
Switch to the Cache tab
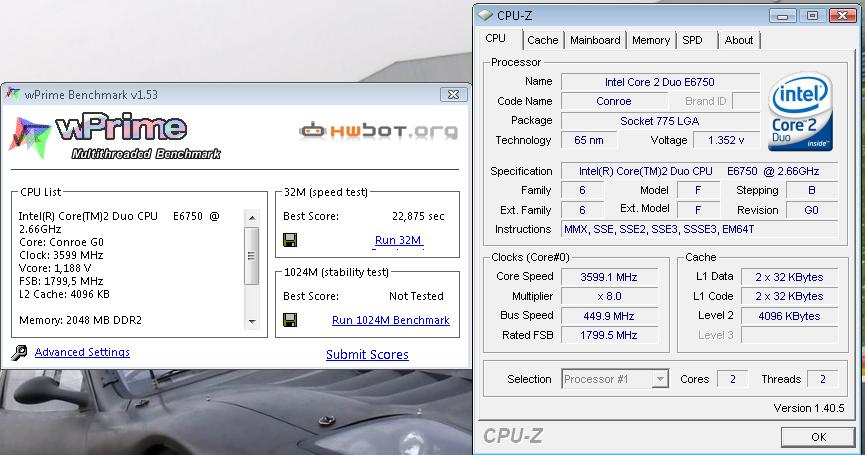coord(542,40)
